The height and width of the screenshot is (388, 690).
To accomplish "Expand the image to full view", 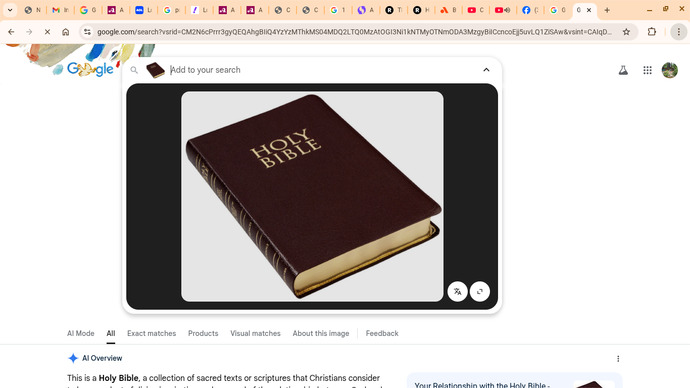I will click(x=480, y=291).
